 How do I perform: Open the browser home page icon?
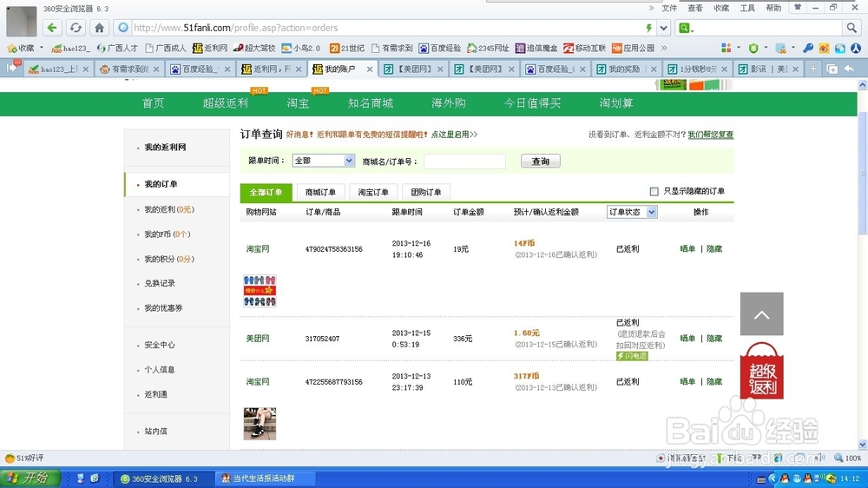tap(99, 28)
